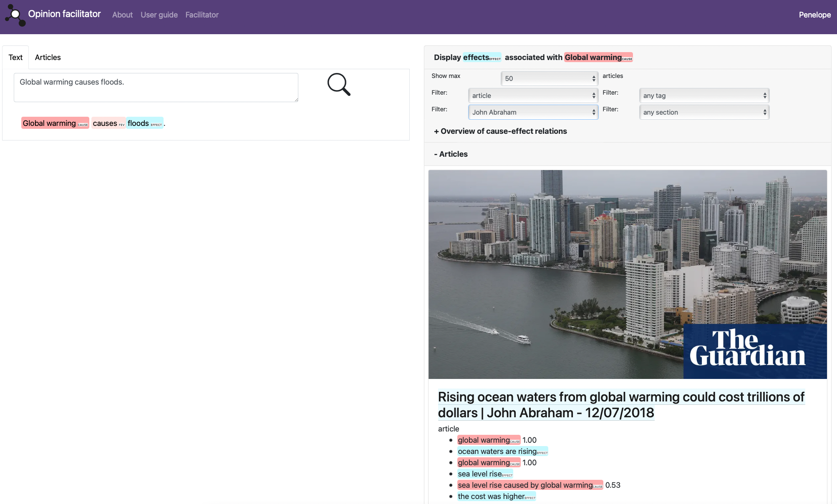837x504 pixels.
Task: Open the 'any tag' filter dropdown
Action: pos(704,95)
